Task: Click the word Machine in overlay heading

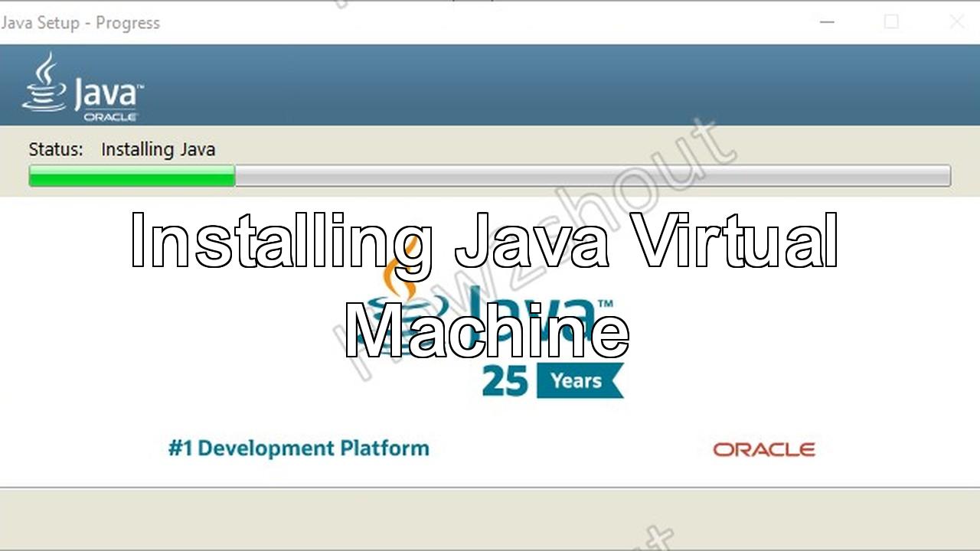Action: (486, 331)
